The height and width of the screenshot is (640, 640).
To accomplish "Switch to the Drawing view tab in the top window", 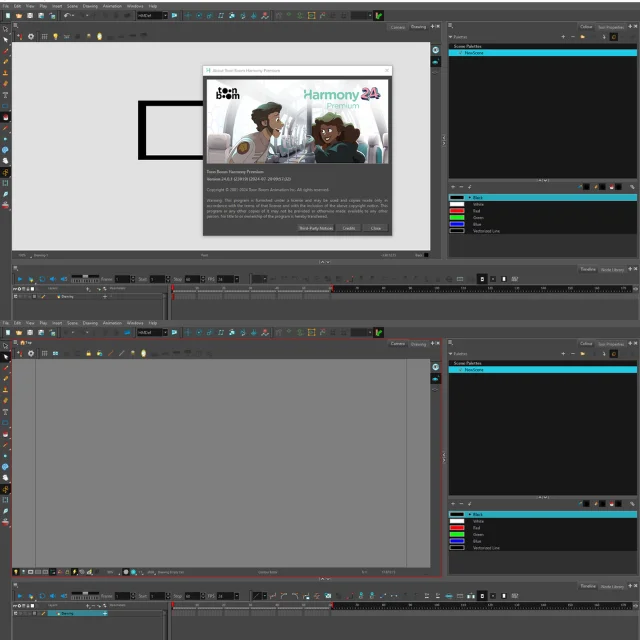I will (419, 27).
